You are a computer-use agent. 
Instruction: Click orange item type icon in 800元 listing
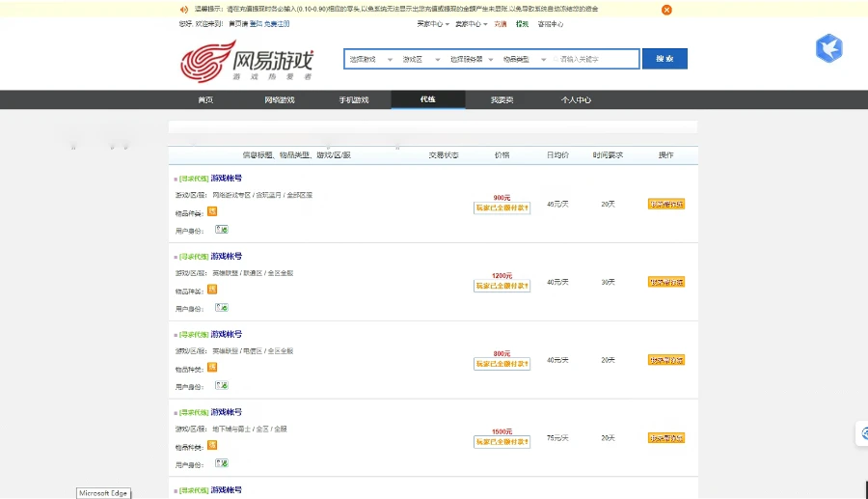pyautogui.click(x=212, y=367)
